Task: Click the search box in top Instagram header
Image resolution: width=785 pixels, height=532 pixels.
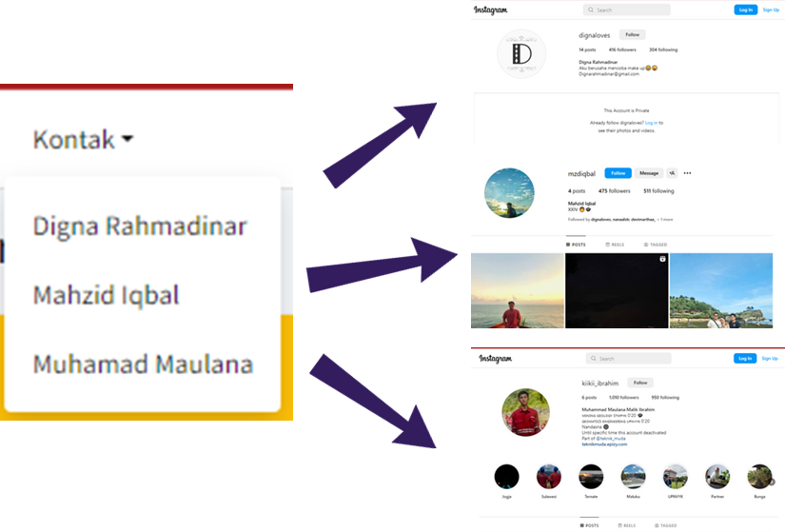Action: (x=626, y=10)
